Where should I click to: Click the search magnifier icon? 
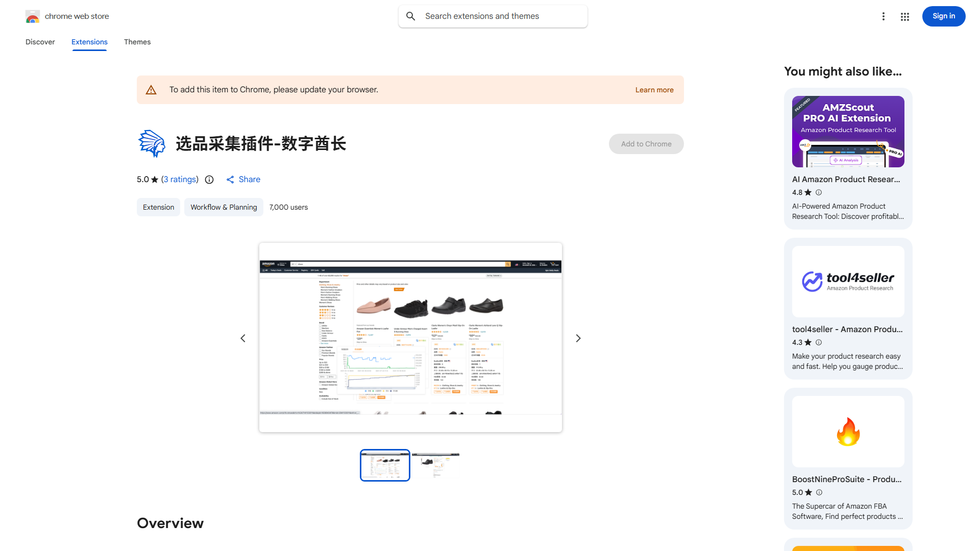pyautogui.click(x=411, y=16)
